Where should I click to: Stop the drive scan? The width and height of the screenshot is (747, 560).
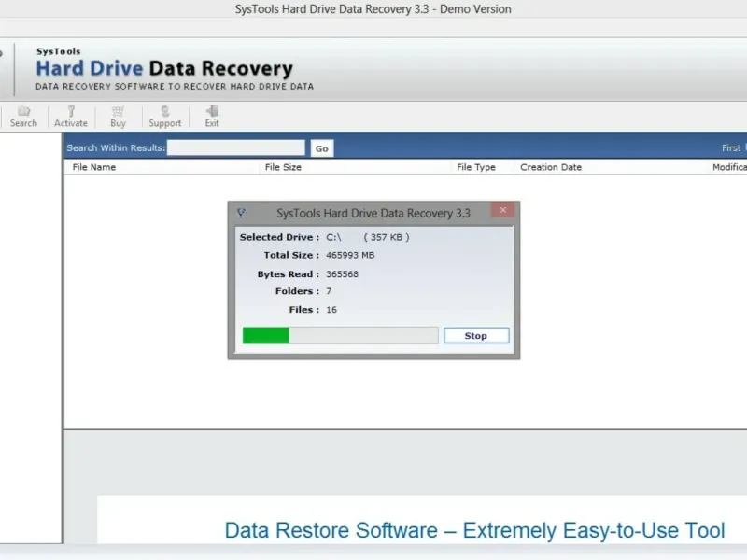coord(476,336)
